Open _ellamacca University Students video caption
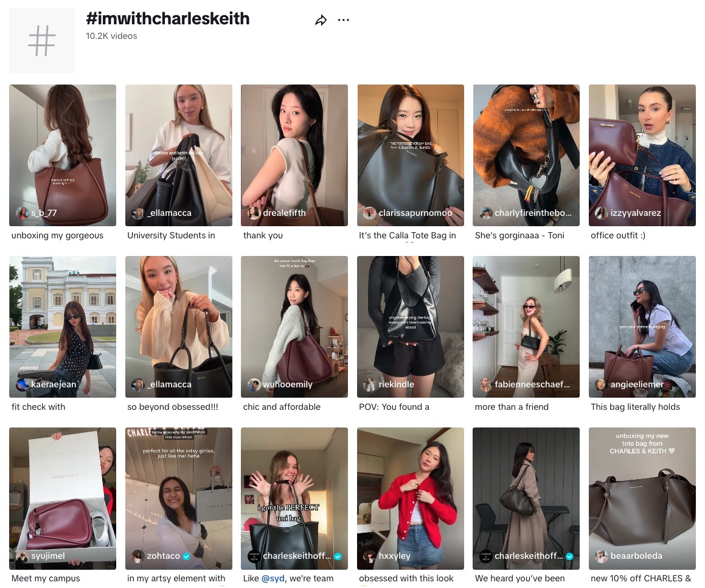Screen dimensions: 705x588 pos(172,235)
